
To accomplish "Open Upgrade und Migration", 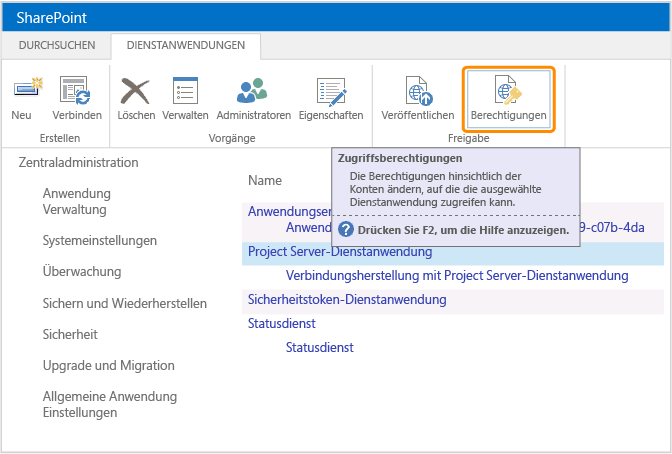I will (108, 366).
